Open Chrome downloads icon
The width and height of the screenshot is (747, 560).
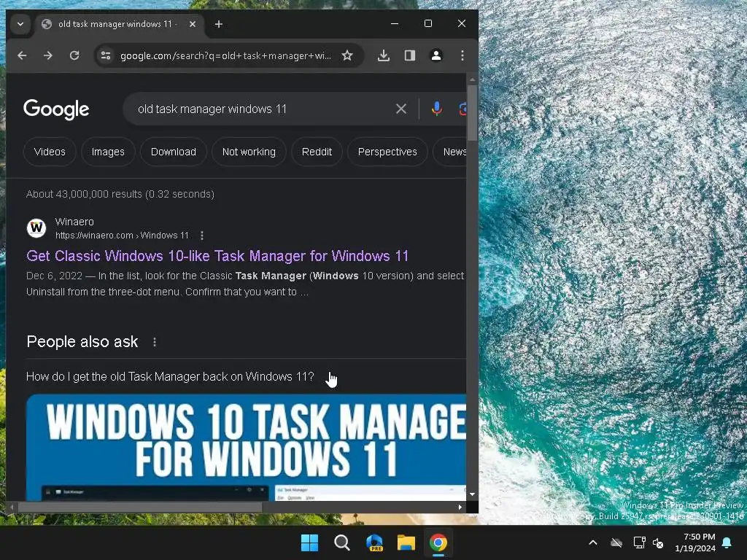pyautogui.click(x=384, y=55)
